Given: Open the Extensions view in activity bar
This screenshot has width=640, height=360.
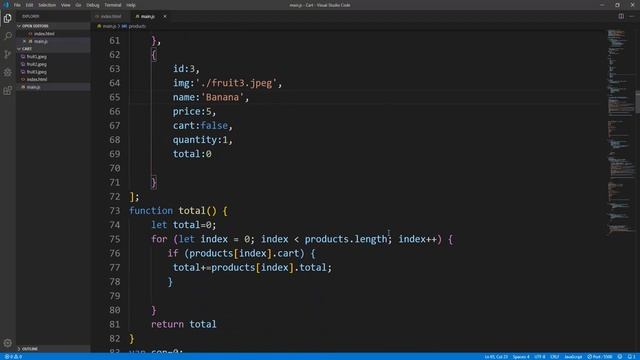Looking at the screenshot, I should point(7,90).
